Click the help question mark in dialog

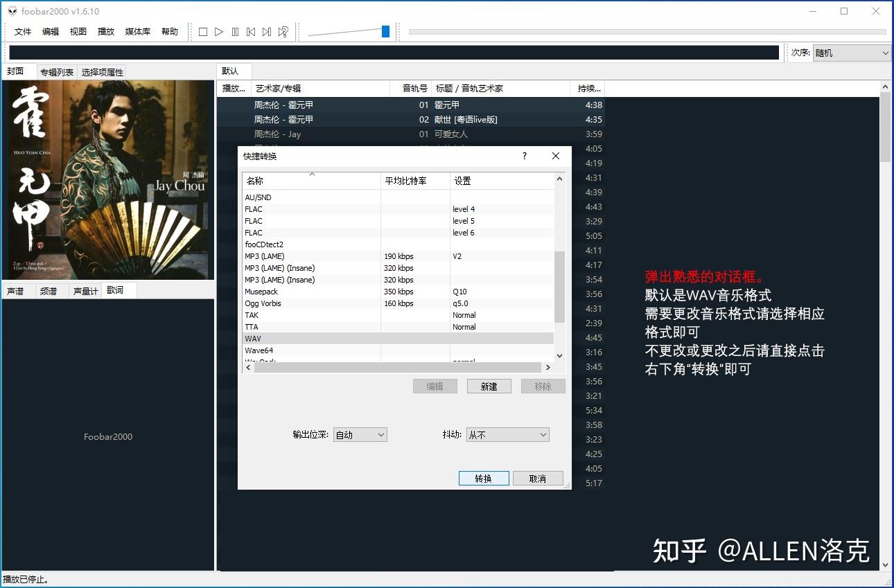pos(525,156)
